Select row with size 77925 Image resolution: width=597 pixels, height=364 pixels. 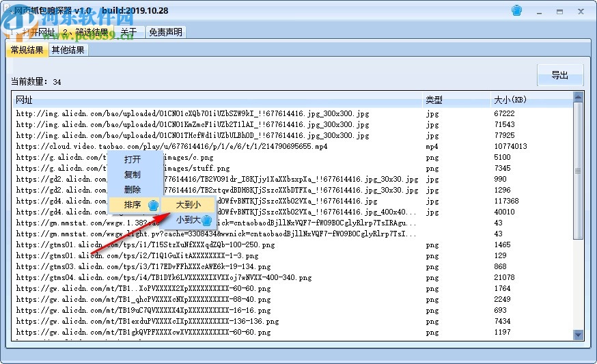pos(292,135)
